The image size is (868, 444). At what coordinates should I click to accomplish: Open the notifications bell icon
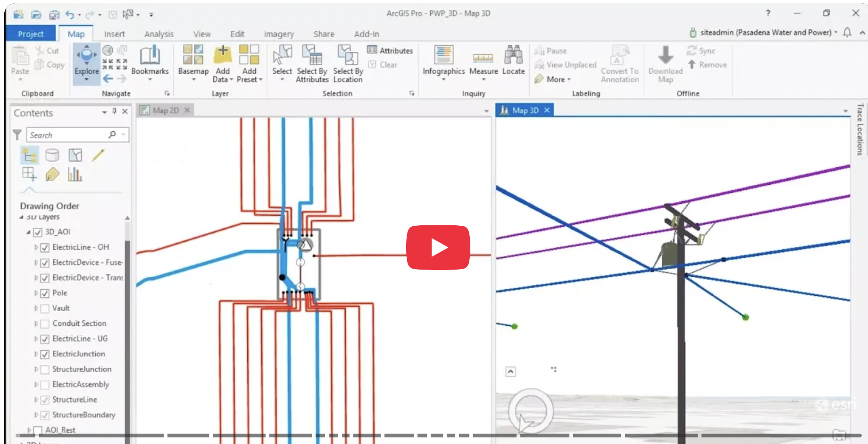(847, 33)
